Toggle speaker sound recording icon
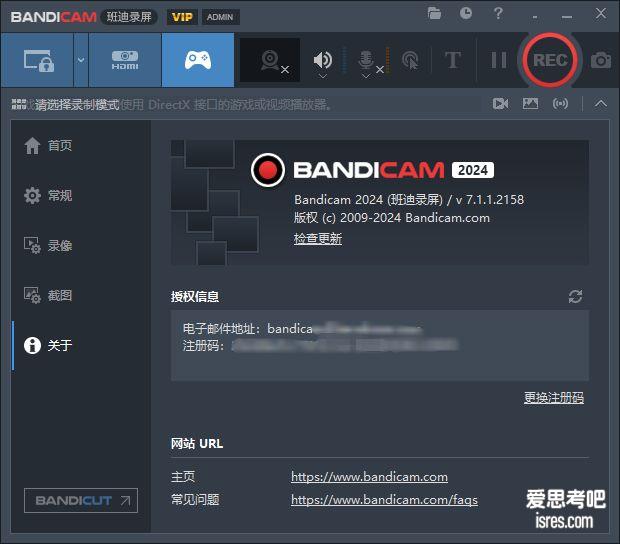 pyautogui.click(x=323, y=59)
